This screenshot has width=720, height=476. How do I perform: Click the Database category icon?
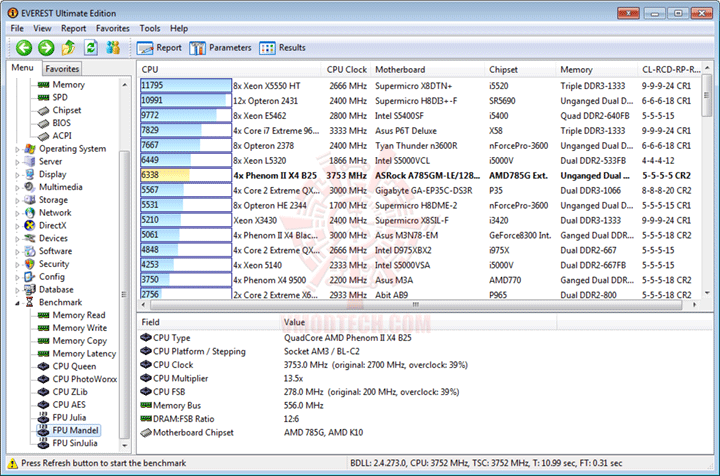click(x=30, y=290)
